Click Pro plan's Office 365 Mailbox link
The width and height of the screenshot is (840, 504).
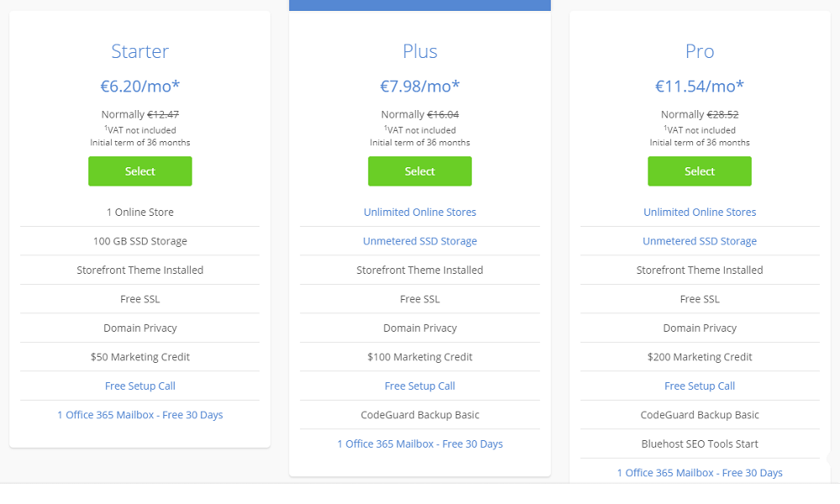(700, 473)
